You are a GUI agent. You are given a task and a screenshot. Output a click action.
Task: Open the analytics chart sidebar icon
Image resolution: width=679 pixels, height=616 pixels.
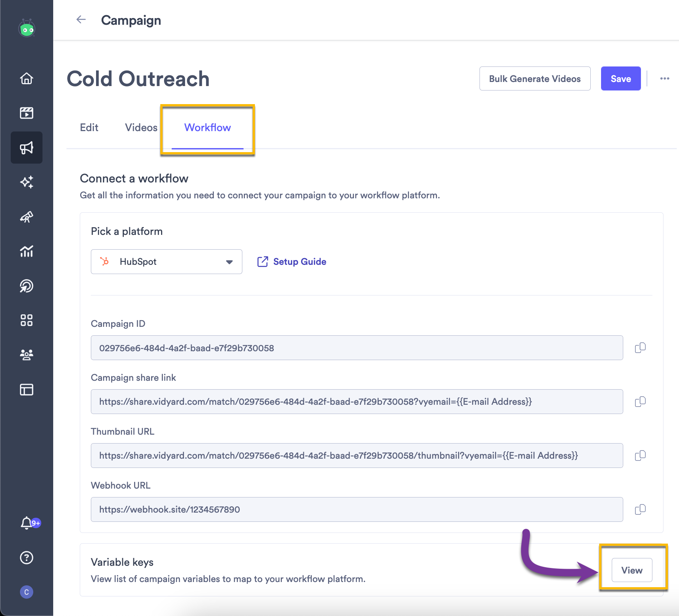click(27, 251)
